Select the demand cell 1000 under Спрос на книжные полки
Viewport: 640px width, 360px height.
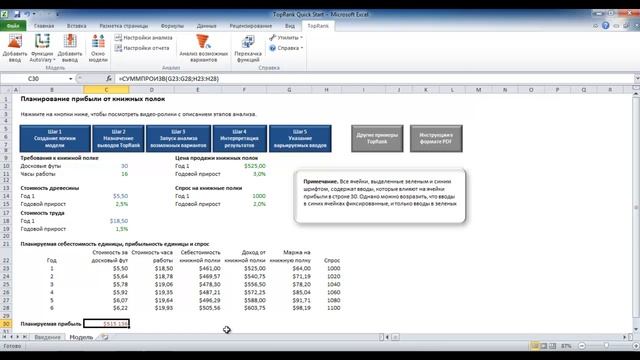[x=244, y=196]
